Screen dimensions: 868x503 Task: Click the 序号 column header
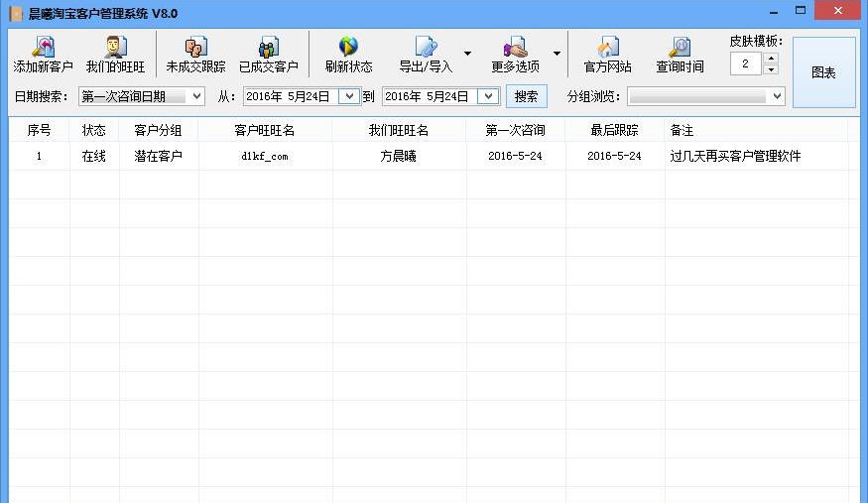coord(39,130)
